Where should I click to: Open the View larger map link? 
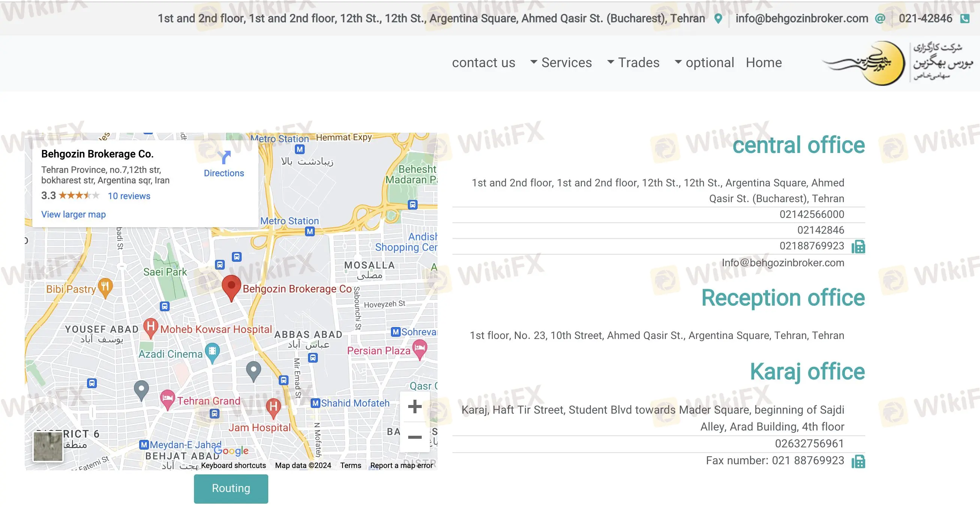(74, 214)
